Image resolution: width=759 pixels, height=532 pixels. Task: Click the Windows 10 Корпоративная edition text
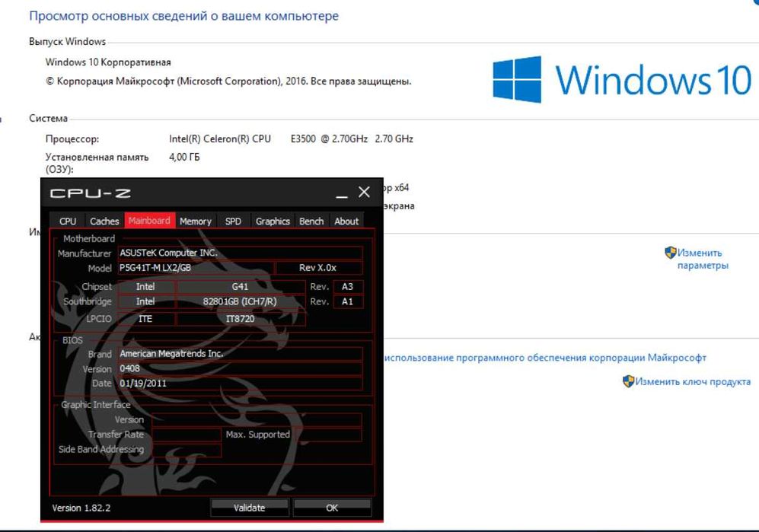pos(108,62)
